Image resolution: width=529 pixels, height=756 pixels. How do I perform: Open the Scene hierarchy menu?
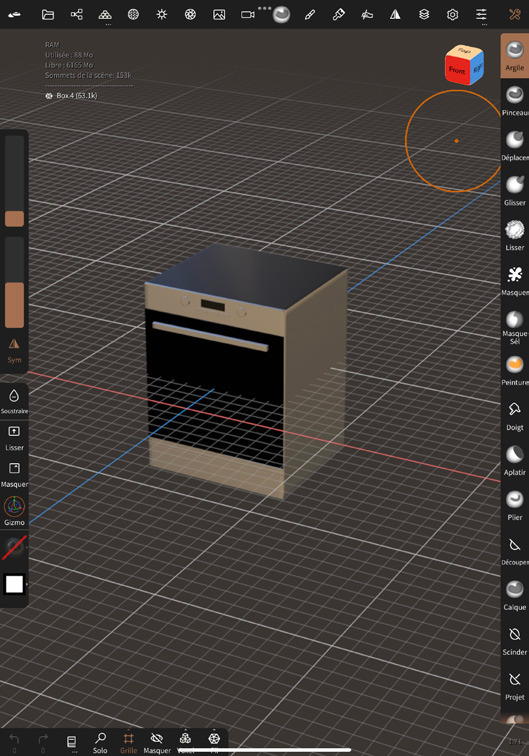pos(76,14)
